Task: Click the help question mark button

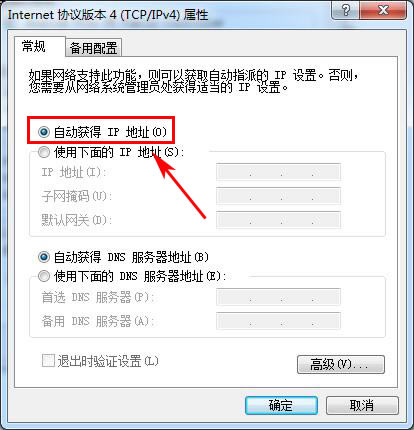Action: (x=346, y=10)
